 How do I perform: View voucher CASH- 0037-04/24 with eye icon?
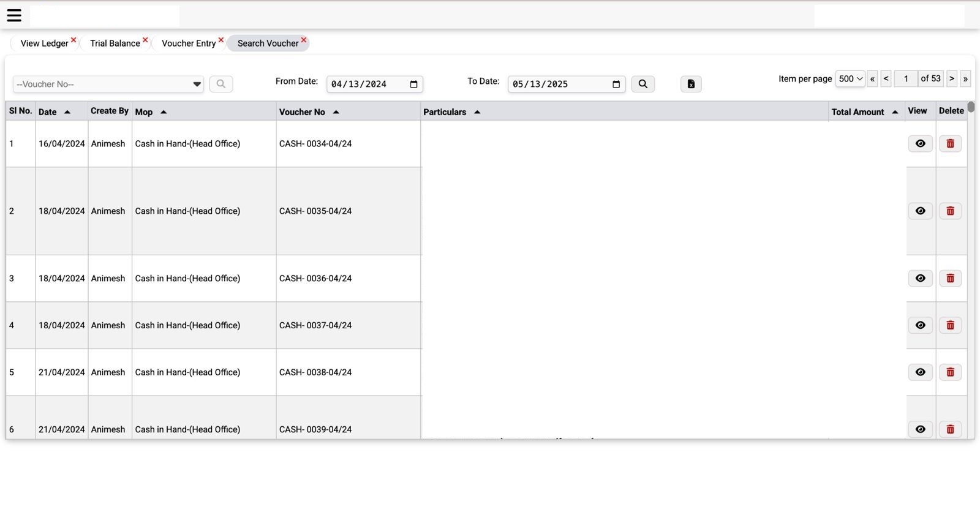920,325
